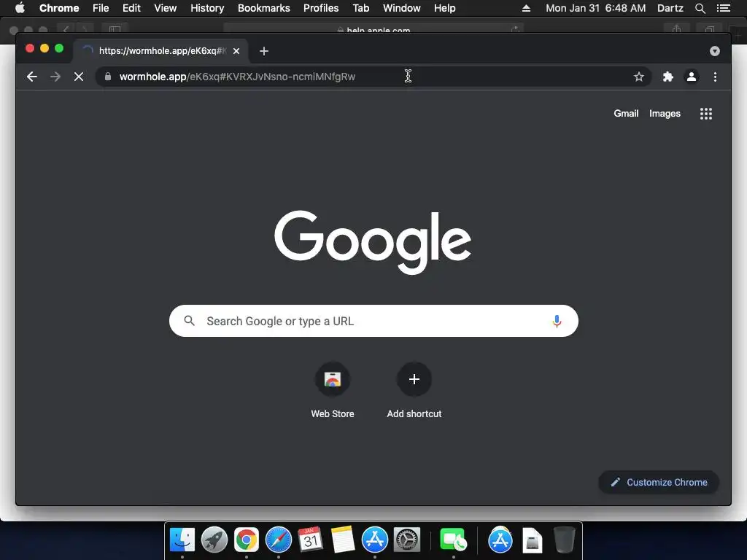Open Launchpad rocket icon in the Dock
The height and width of the screenshot is (560, 747).
click(x=214, y=540)
